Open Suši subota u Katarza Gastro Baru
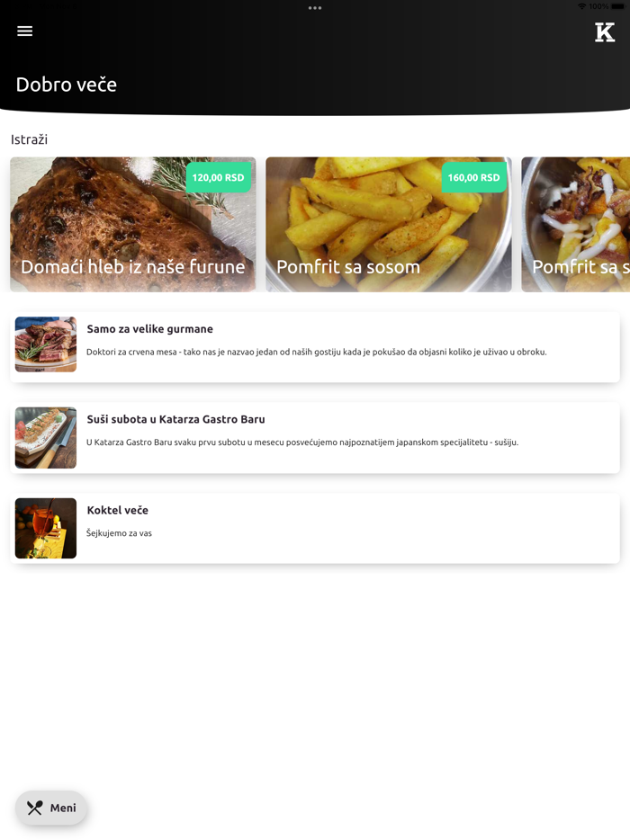 click(x=315, y=438)
